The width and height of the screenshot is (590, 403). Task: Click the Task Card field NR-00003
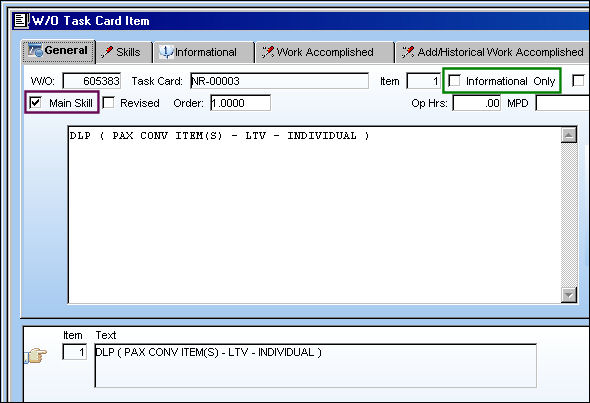coord(280,81)
